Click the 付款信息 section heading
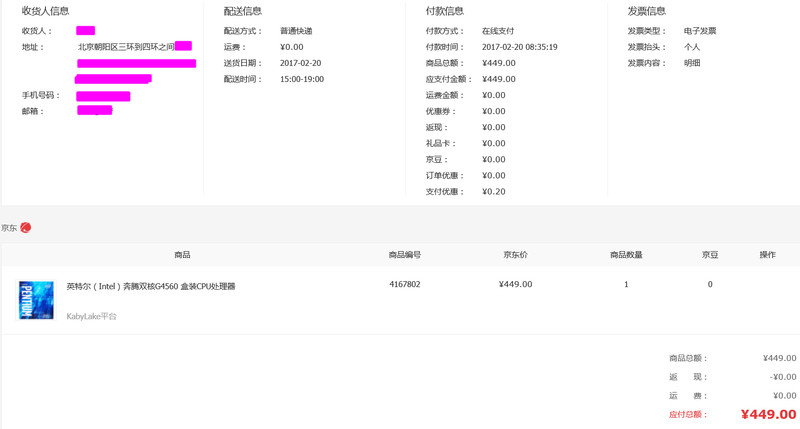This screenshot has width=800, height=429. [x=444, y=11]
